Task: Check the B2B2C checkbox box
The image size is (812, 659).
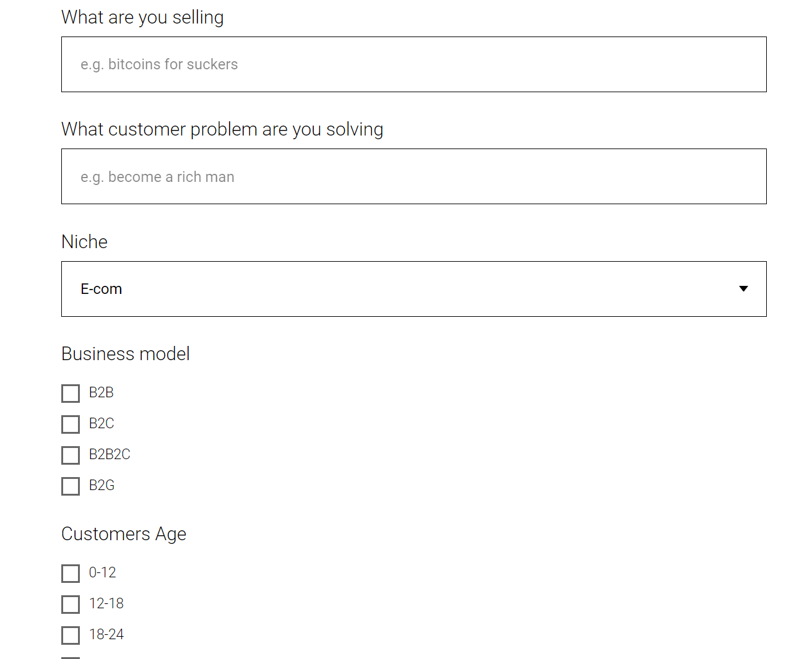Action: 71,455
